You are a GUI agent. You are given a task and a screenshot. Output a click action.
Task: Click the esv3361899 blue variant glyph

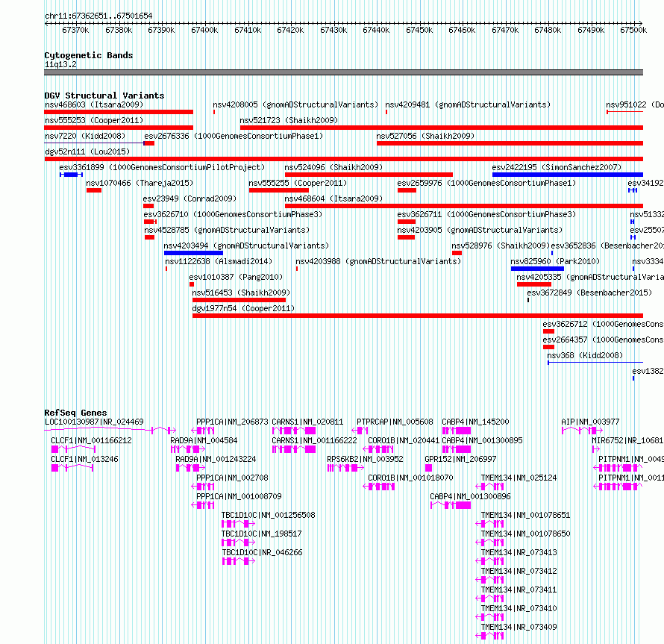71,175
